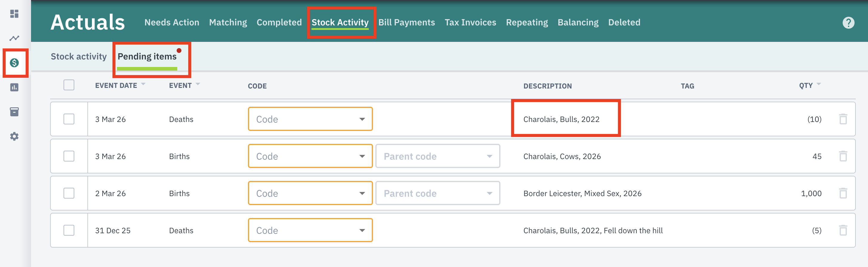Viewport: 868px width, 267px height.
Task: Open the settings gear in sidebar
Action: click(14, 136)
